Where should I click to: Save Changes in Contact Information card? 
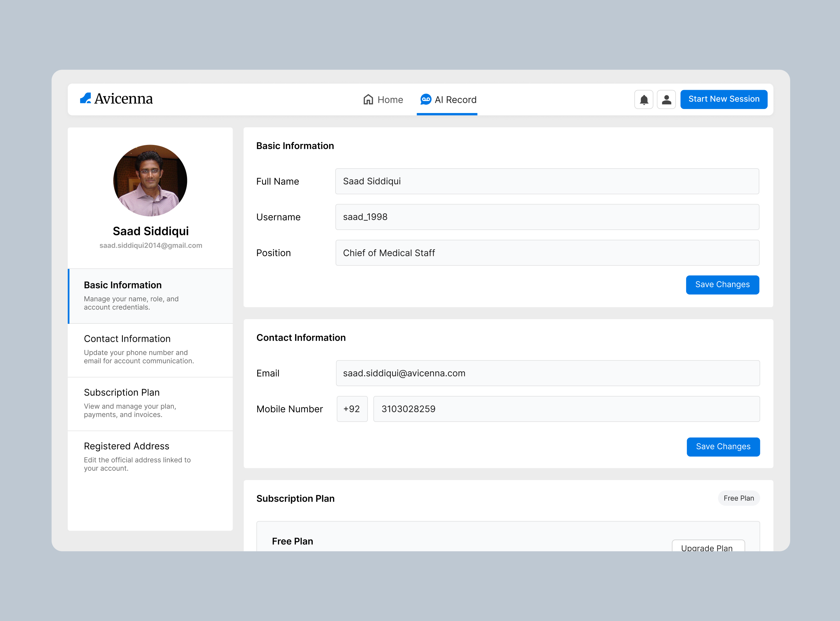tap(723, 446)
